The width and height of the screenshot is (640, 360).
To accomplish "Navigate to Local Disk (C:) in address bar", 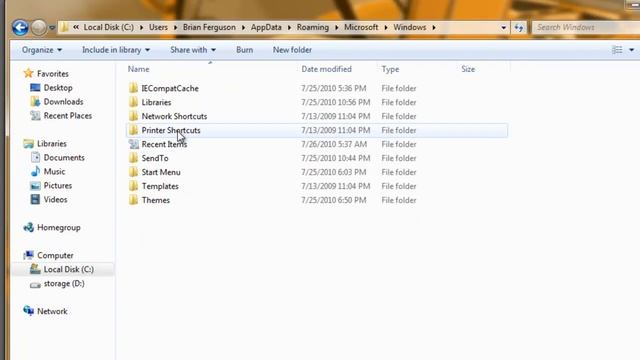I will [109, 27].
